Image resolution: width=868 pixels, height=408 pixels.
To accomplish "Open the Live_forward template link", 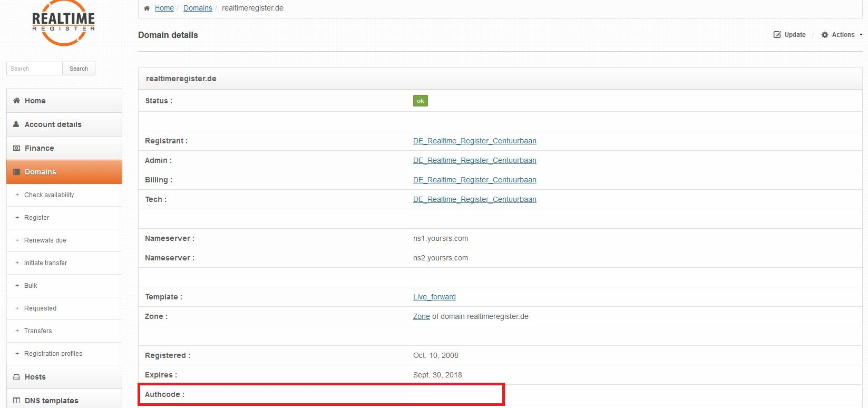I will [x=434, y=297].
